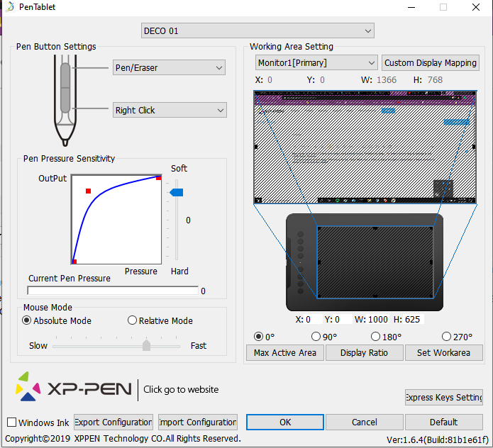Select the 180° rotation option

375,337
